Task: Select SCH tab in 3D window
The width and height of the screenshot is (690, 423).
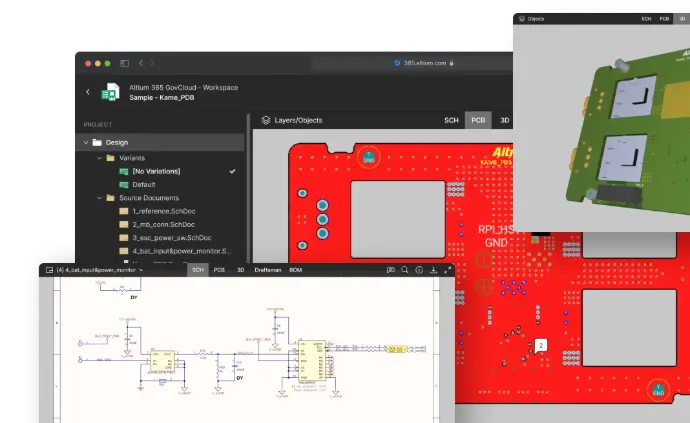Action: coord(646,19)
